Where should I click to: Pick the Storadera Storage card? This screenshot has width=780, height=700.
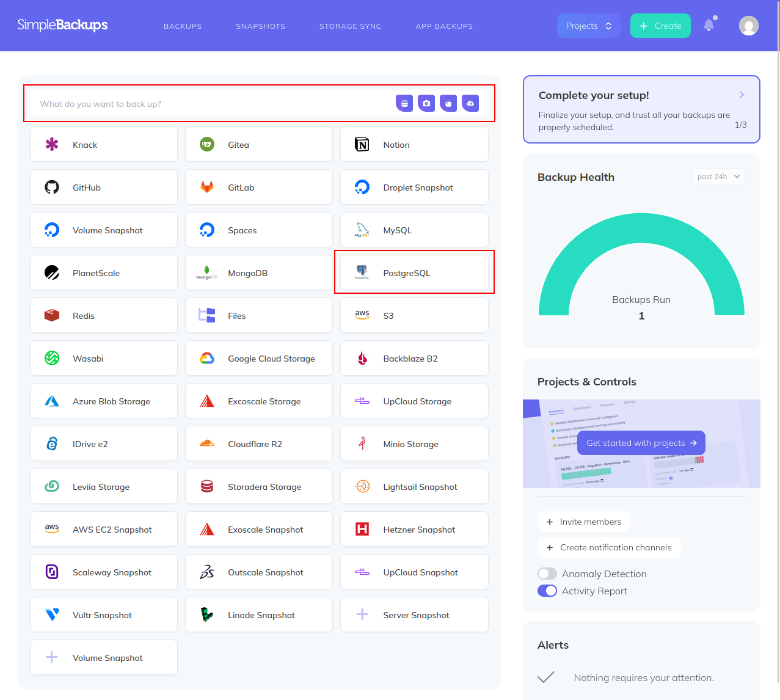(x=259, y=487)
